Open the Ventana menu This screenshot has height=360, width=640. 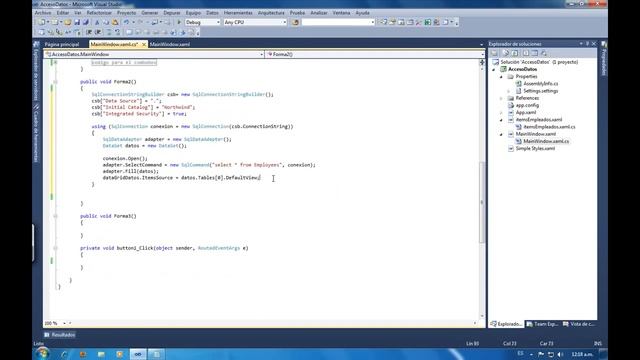pyautogui.click(x=341, y=13)
